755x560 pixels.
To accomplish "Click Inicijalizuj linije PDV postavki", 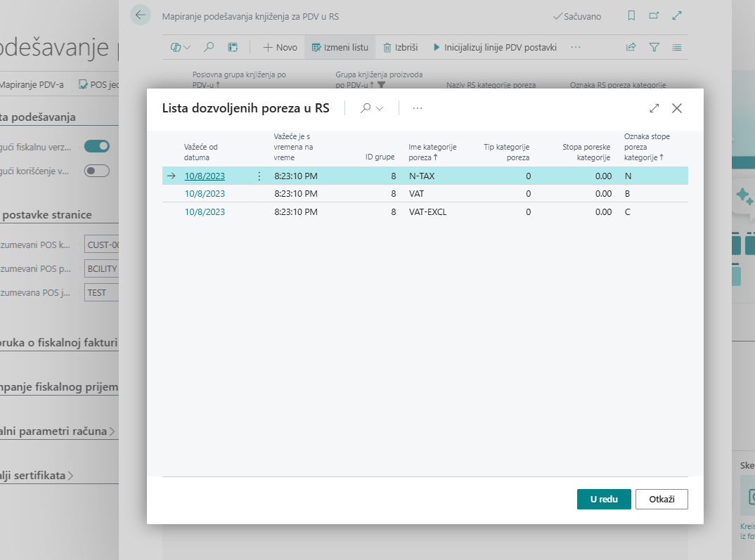I will coord(495,47).
